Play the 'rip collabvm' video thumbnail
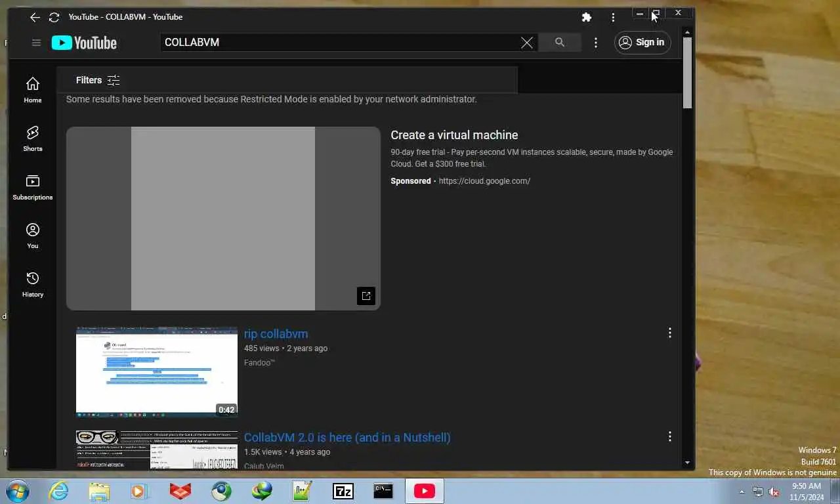840x504 pixels. (x=157, y=372)
